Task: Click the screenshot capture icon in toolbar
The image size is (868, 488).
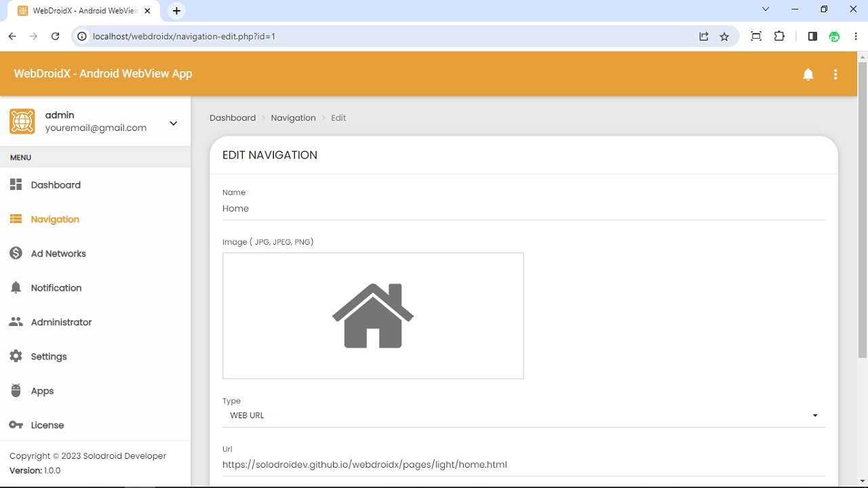Action: click(x=756, y=37)
